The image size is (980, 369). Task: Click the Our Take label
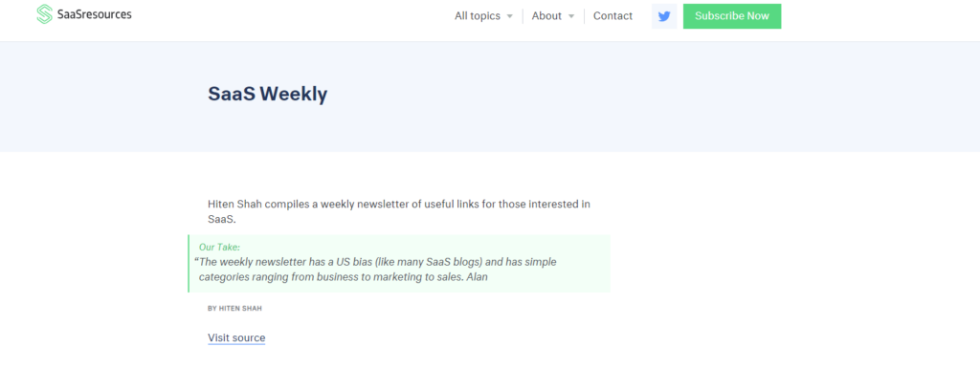[x=219, y=248]
